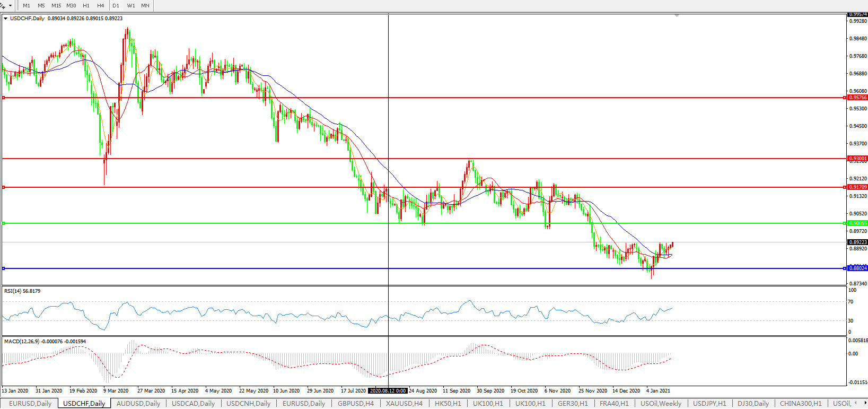Click the M30 timeframe button
The image size is (868, 409).
coord(71,5)
